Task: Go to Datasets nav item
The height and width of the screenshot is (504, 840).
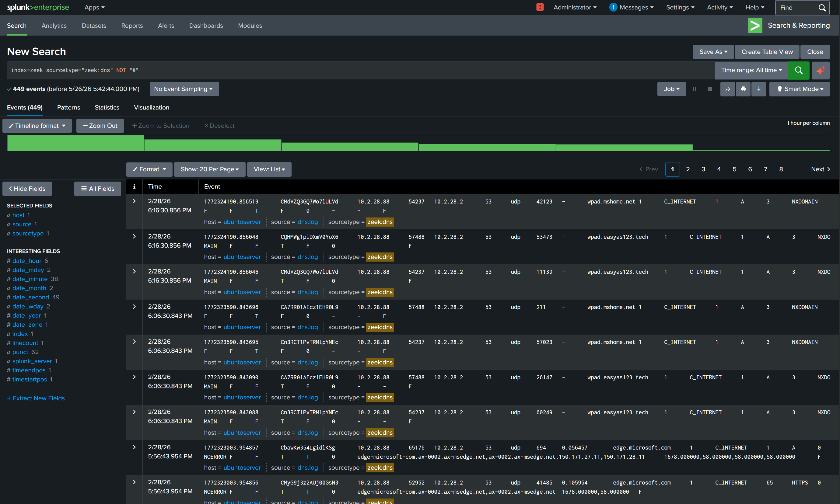Action: [94, 26]
